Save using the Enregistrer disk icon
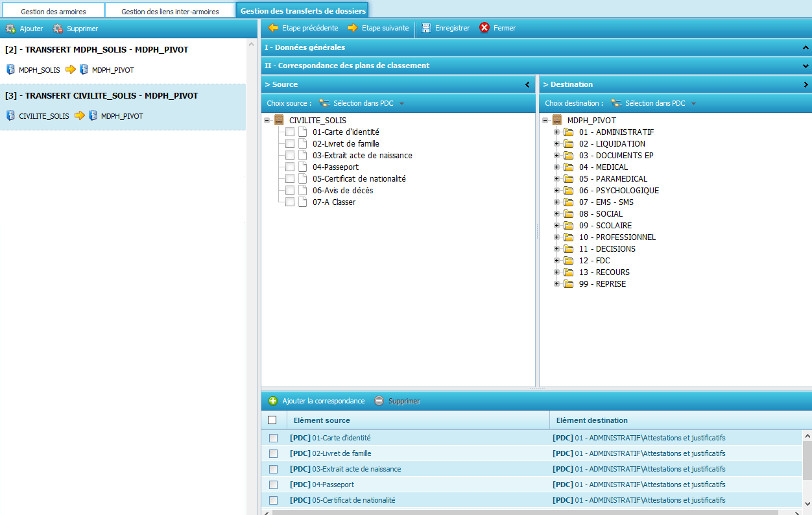Viewport: 812px width, 515px height. click(426, 28)
